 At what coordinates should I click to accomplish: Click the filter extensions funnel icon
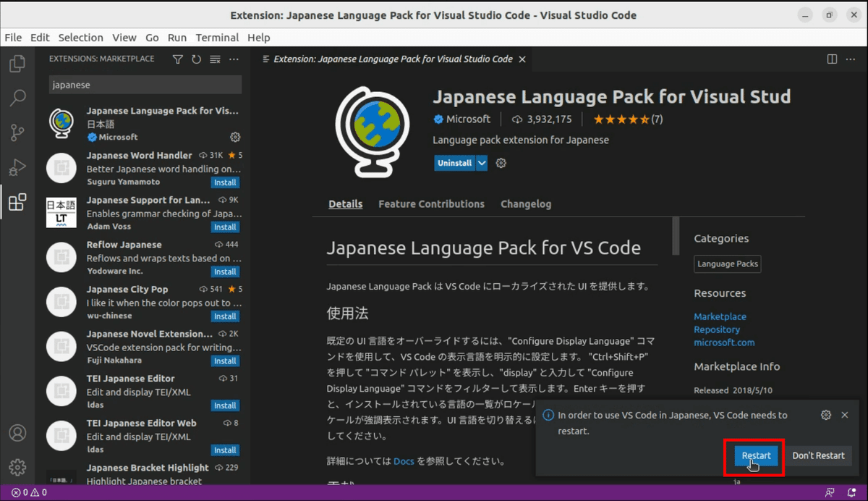(x=178, y=59)
